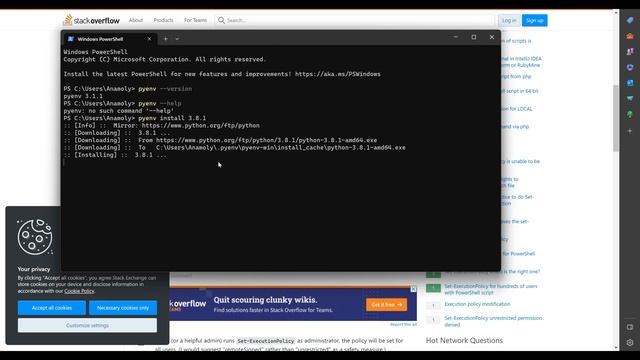Open the About menu on Stack Overflow
The width and height of the screenshot is (640, 360).
(x=136, y=20)
